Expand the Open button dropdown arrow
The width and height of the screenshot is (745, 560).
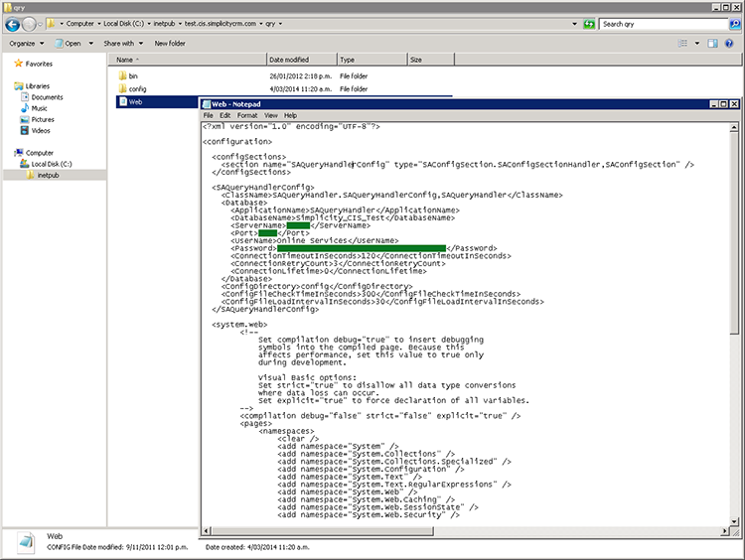point(90,44)
